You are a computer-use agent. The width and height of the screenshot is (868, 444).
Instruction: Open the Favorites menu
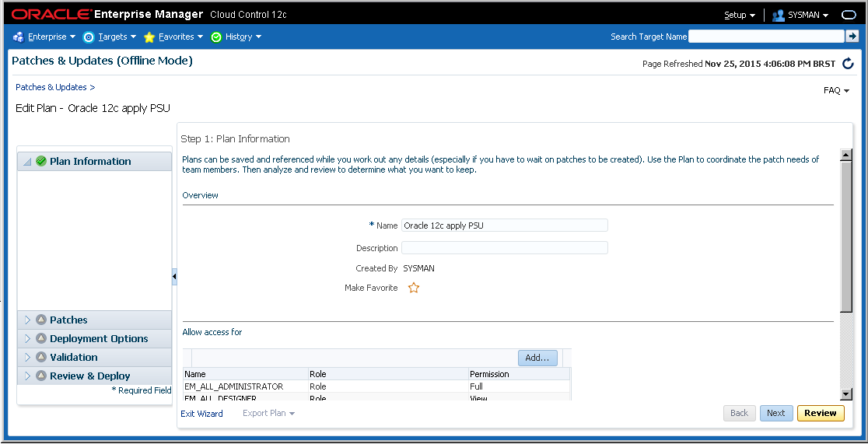[181, 37]
